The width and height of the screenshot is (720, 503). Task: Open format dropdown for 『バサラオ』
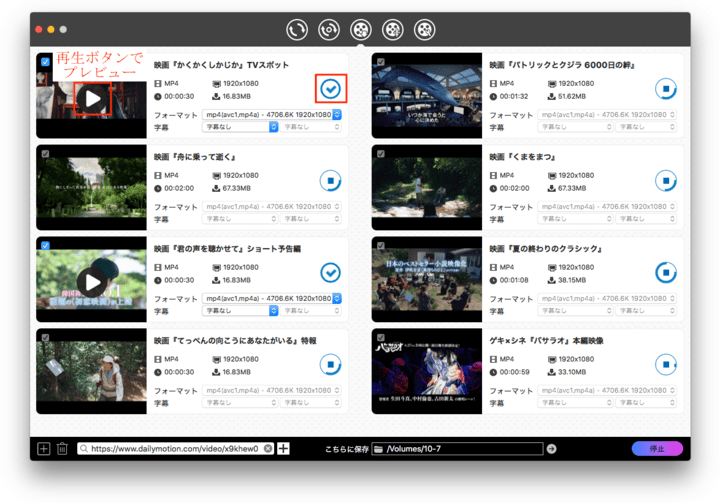[x=607, y=390]
